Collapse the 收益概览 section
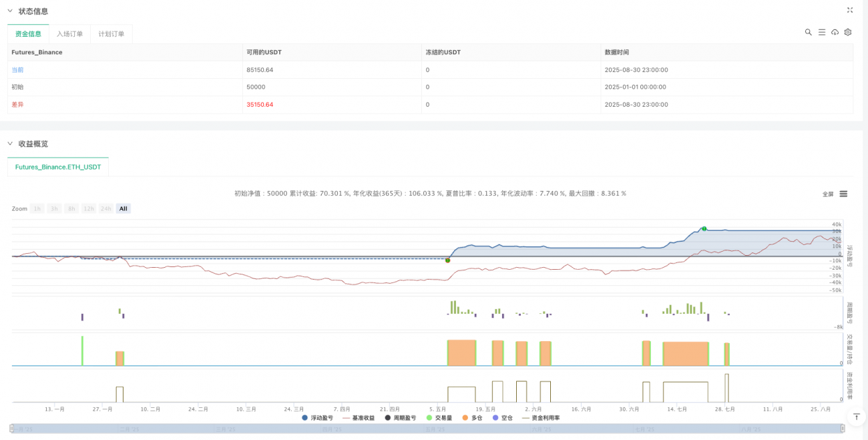The height and width of the screenshot is (440, 868). click(x=9, y=144)
